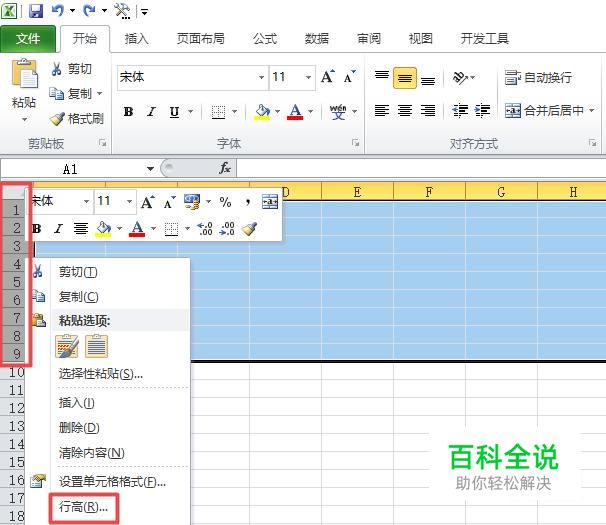Choose 插入(I) from context menu
This screenshot has height=525, width=606.
[77, 403]
